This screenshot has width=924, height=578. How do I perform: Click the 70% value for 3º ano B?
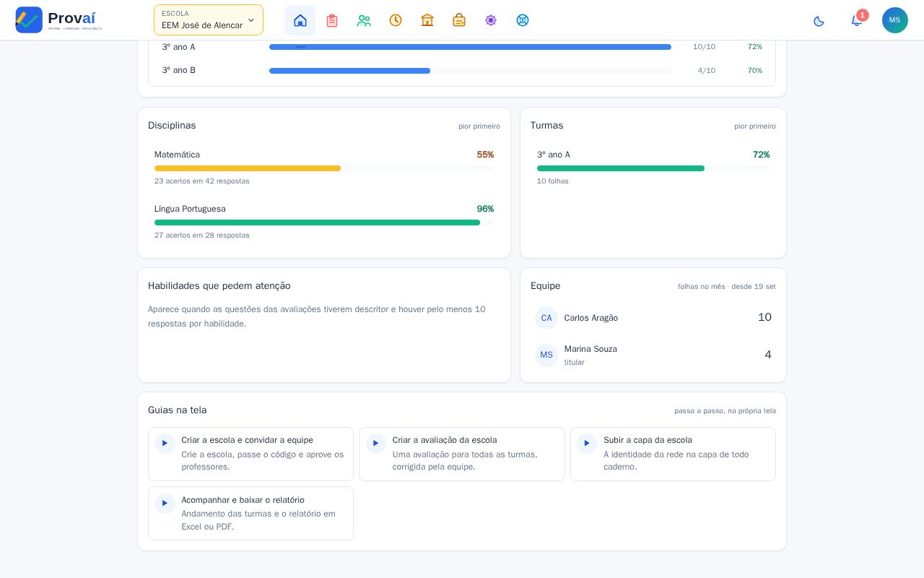pos(755,71)
